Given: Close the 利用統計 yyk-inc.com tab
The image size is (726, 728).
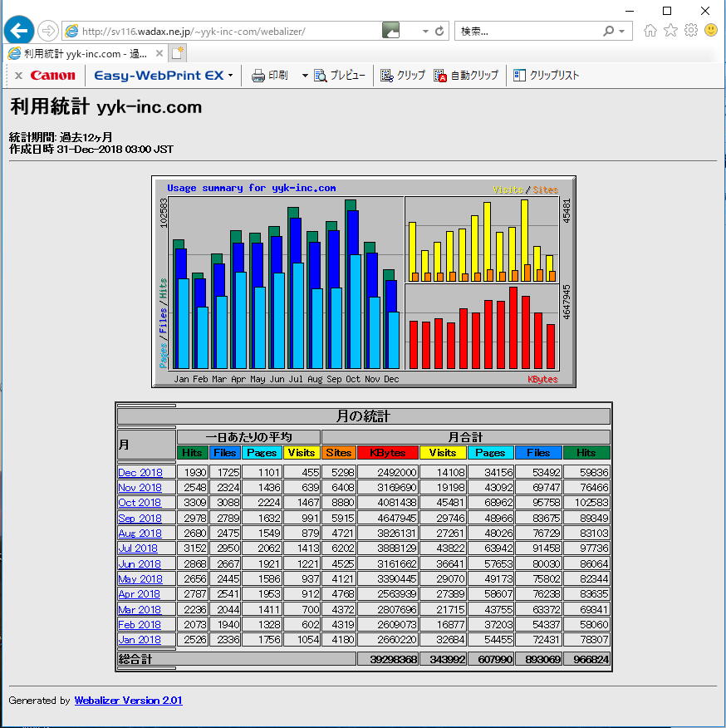Looking at the screenshot, I should [159, 53].
